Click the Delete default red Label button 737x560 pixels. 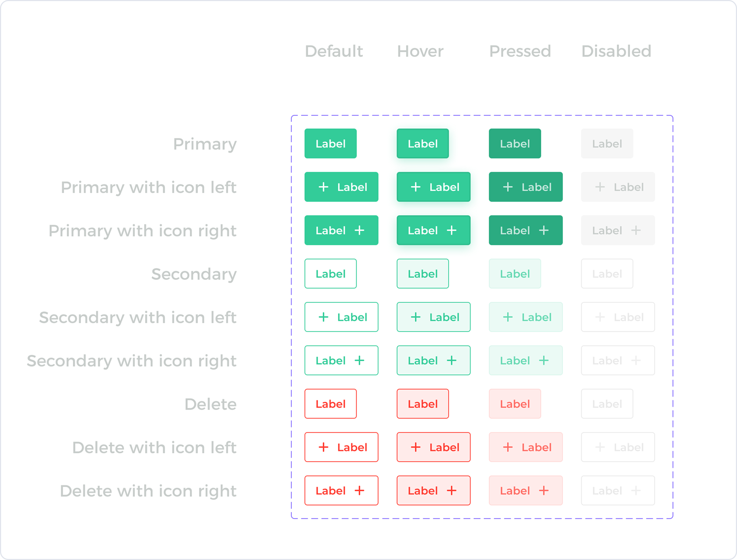point(330,404)
